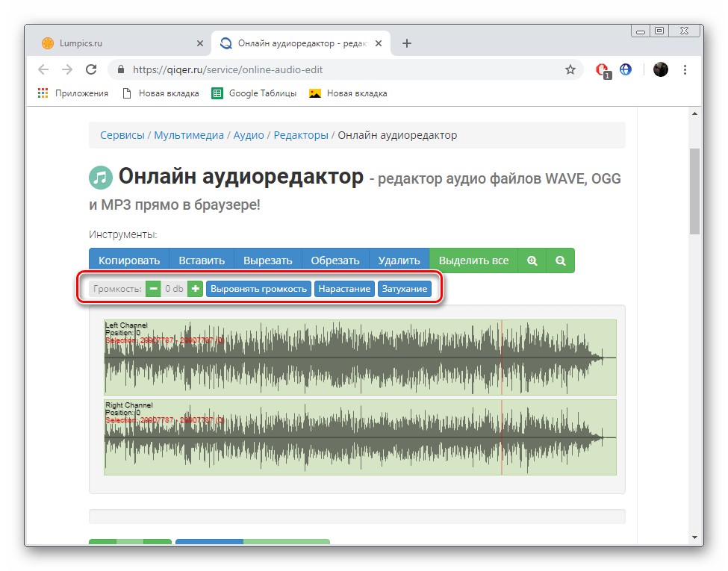Reload the audio editor page
The height and width of the screenshot is (571, 728).
click(91, 69)
